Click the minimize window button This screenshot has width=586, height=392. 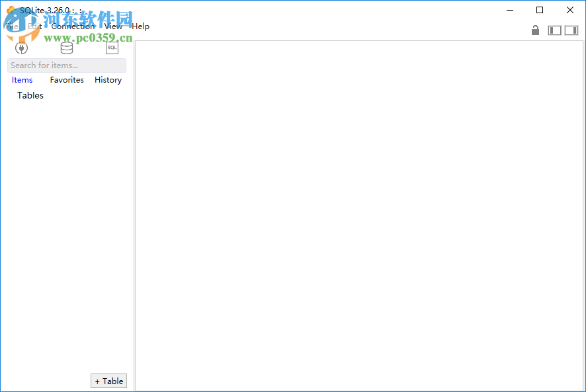509,10
